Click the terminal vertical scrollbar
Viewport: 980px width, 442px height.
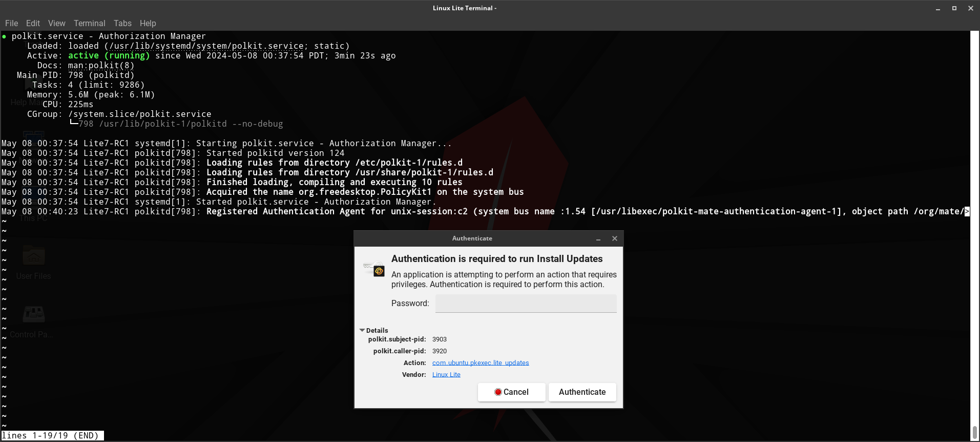tap(974, 231)
